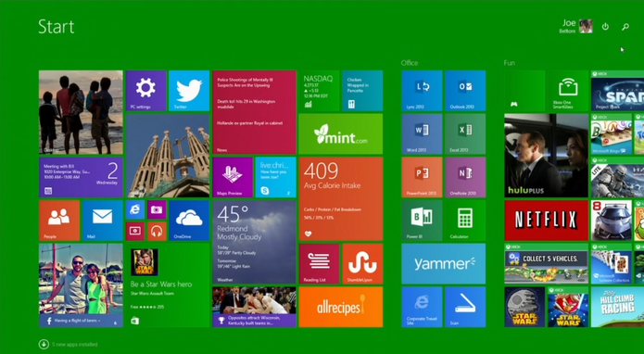Click the Office group heading
The image size is (644, 354).
coord(410,63)
